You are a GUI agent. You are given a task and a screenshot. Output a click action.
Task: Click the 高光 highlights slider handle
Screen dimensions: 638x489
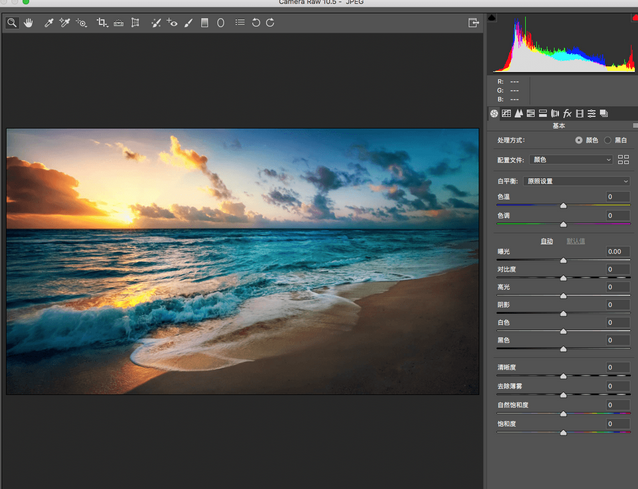point(563,296)
